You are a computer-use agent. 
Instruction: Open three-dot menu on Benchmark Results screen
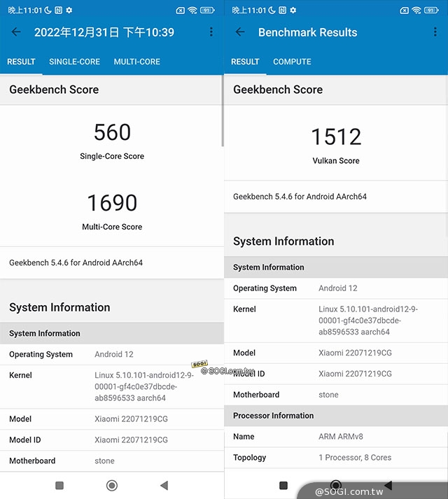coord(435,32)
